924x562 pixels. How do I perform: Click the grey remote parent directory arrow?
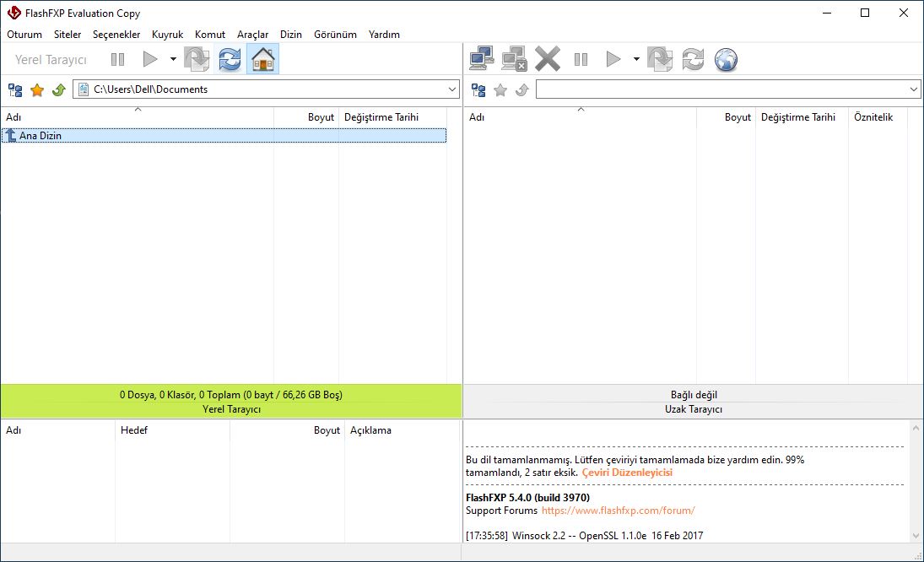tap(522, 89)
